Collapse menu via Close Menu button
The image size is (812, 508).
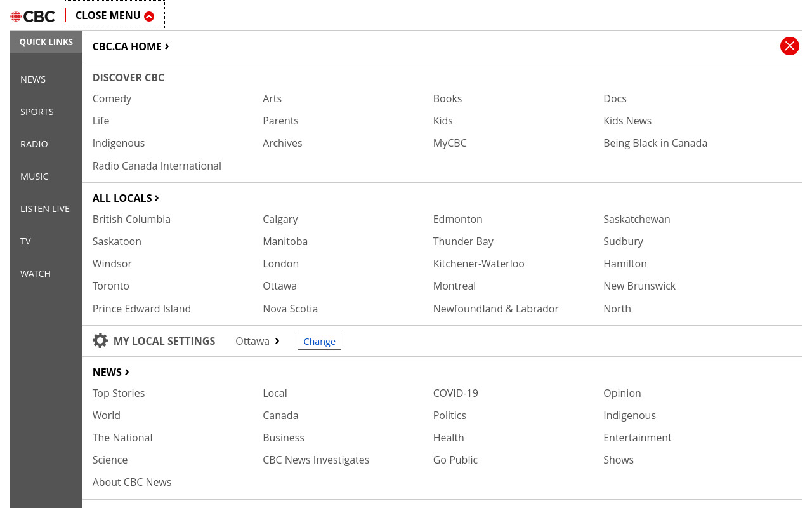(x=115, y=16)
